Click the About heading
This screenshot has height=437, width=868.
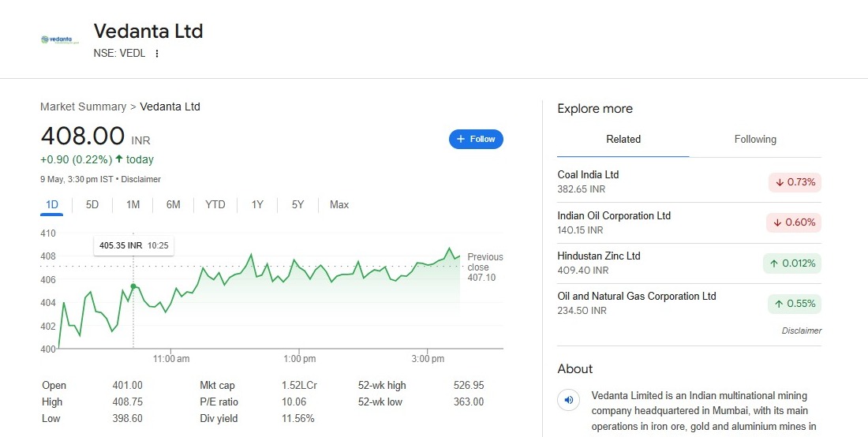click(x=575, y=369)
